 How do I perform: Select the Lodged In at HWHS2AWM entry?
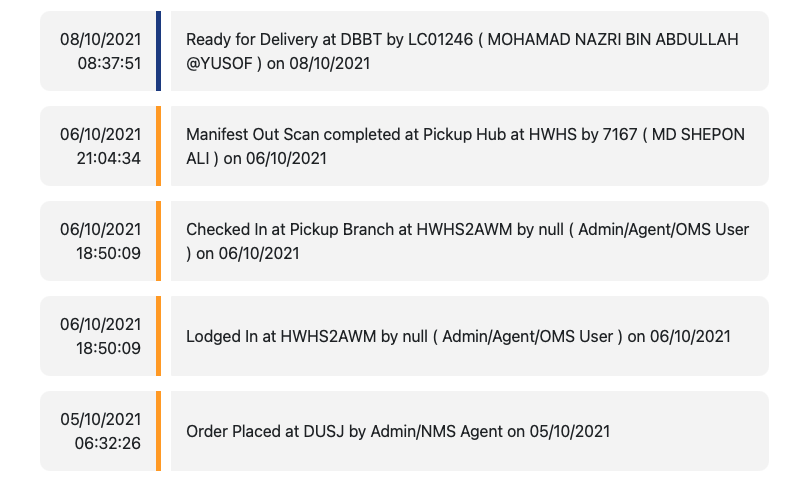(470, 336)
